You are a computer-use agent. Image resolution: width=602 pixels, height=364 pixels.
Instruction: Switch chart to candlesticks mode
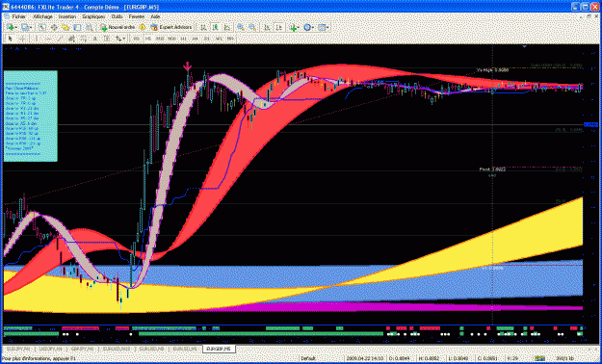pyautogui.click(x=216, y=27)
